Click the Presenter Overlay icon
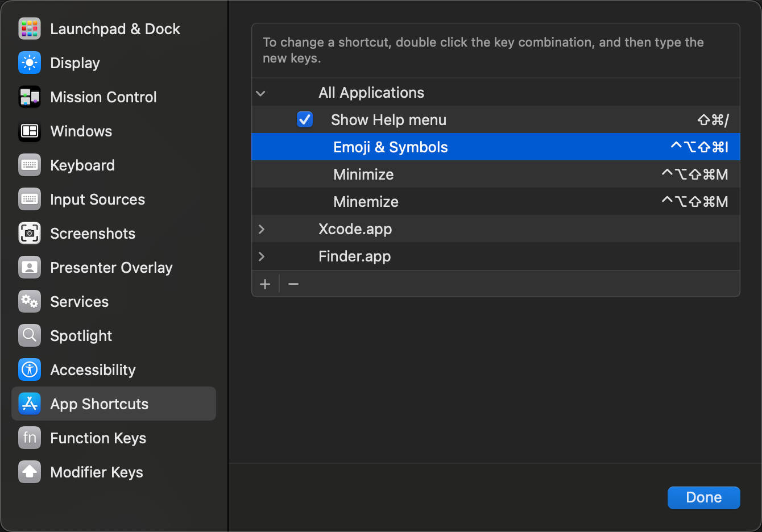Viewport: 762px width, 532px height. coord(30,268)
